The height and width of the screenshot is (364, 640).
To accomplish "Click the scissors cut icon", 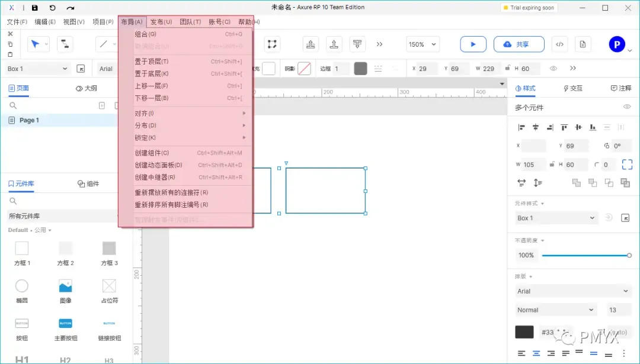I will [x=11, y=34].
